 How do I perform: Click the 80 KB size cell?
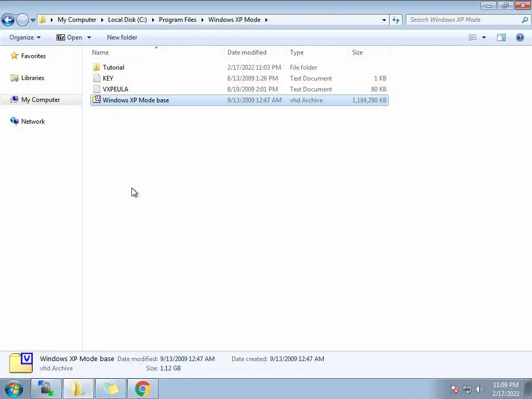(x=379, y=89)
